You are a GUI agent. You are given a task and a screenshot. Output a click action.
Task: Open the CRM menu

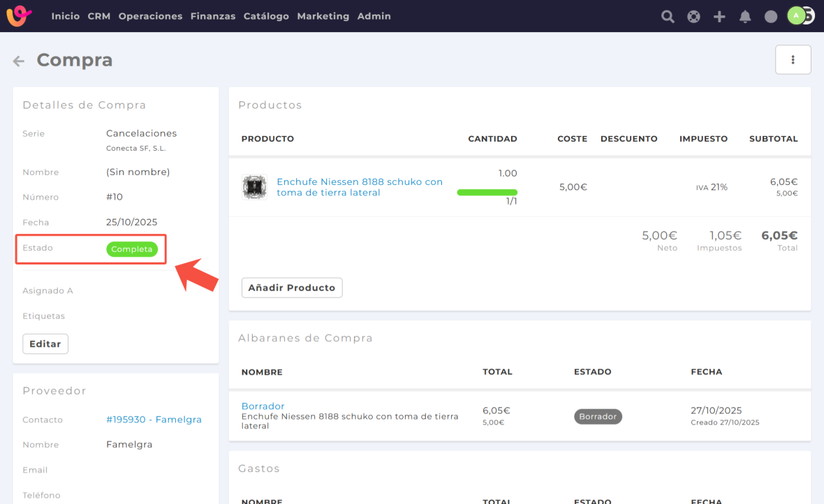click(99, 16)
